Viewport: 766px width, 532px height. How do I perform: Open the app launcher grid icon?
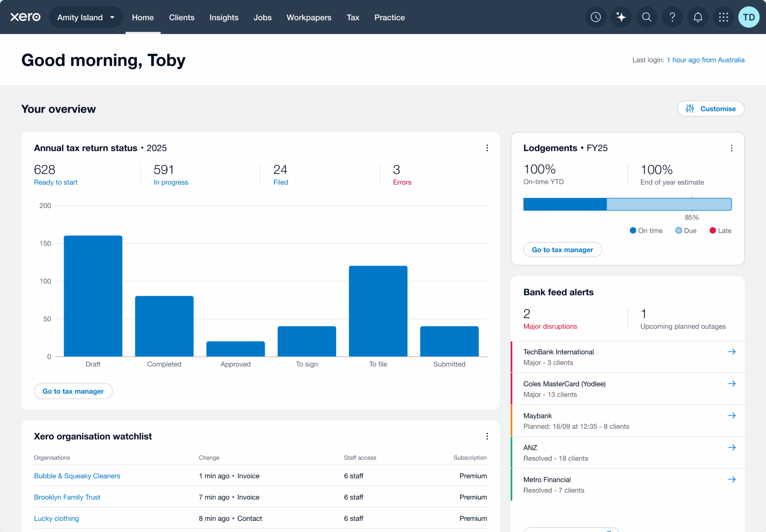[x=723, y=17]
